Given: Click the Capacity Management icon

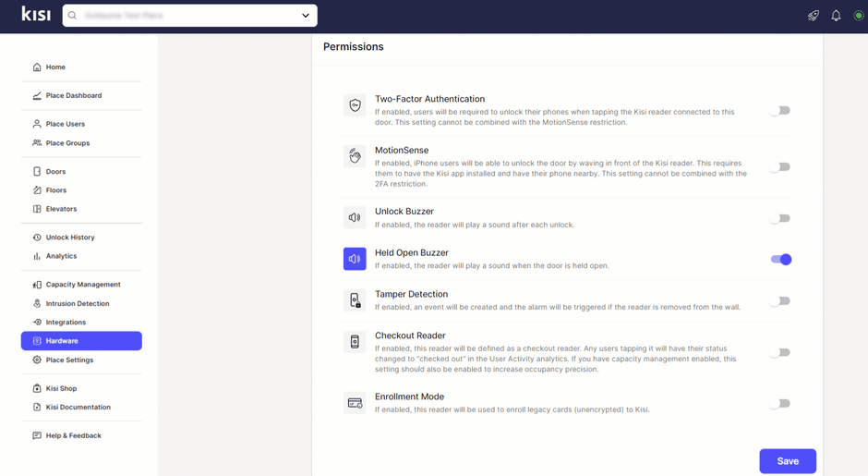Looking at the screenshot, I should (x=37, y=285).
